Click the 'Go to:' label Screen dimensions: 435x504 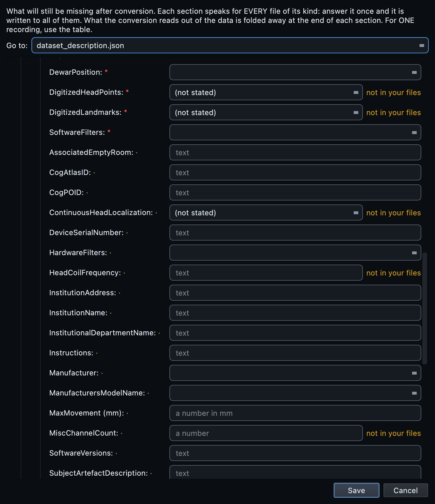(x=17, y=46)
